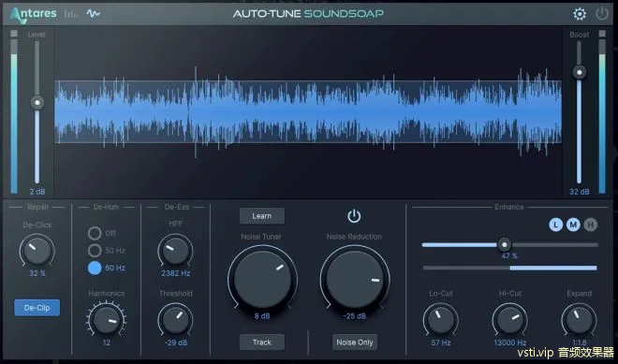Toggle the L band button in Enhance
This screenshot has height=364, width=618.
[555, 225]
